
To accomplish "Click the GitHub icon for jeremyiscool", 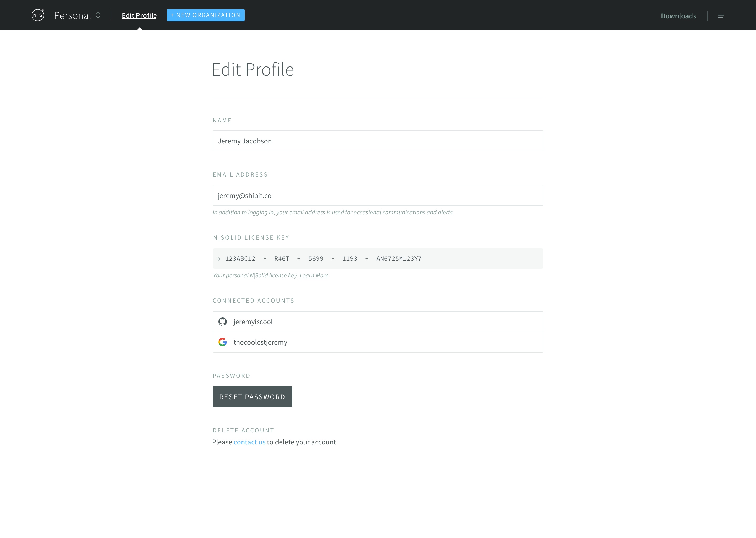I will tap(222, 321).
